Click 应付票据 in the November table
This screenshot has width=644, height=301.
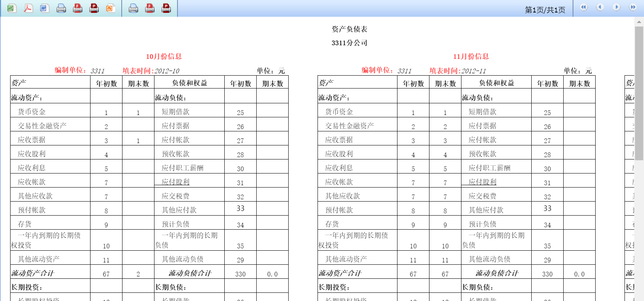click(483, 126)
